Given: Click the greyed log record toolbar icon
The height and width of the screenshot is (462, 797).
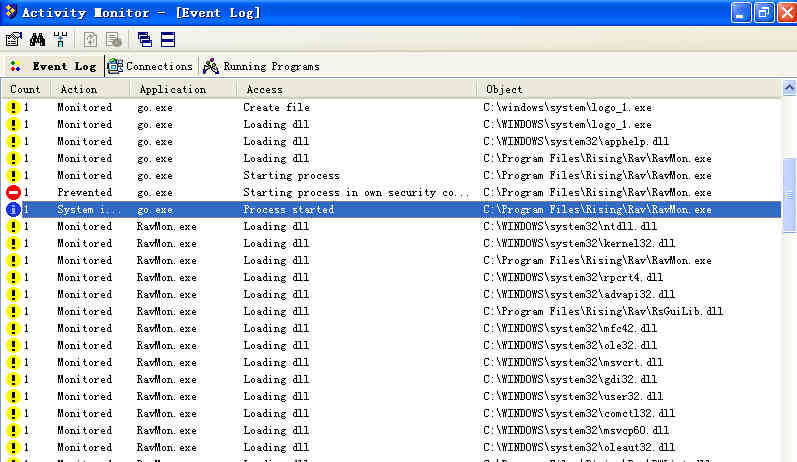Looking at the screenshot, I should [x=113, y=40].
